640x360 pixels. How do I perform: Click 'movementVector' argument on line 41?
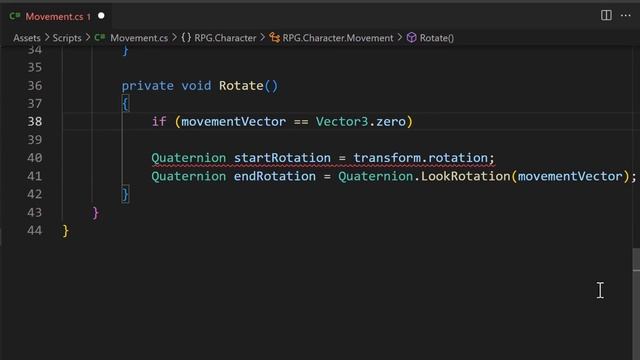[x=570, y=176]
